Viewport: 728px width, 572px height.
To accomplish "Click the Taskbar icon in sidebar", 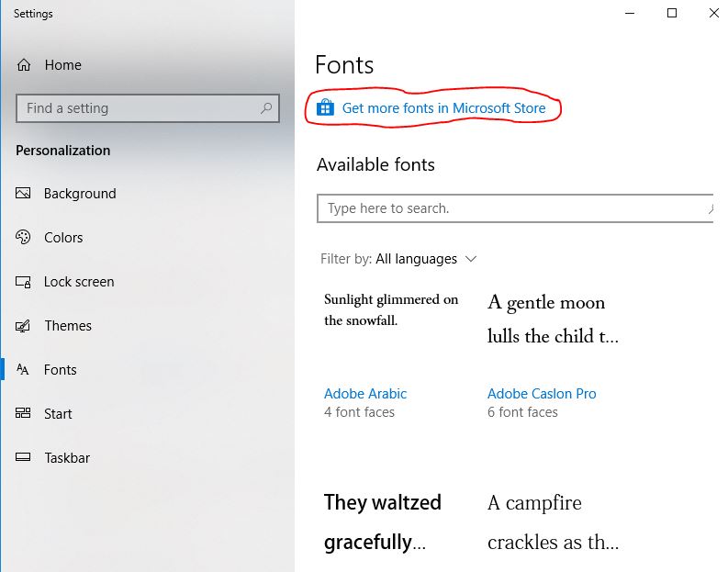I will tap(23, 457).
